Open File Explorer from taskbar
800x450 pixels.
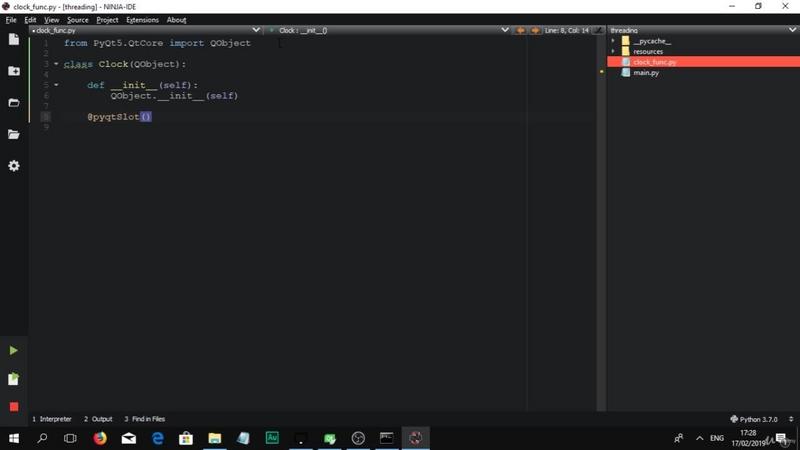point(215,438)
